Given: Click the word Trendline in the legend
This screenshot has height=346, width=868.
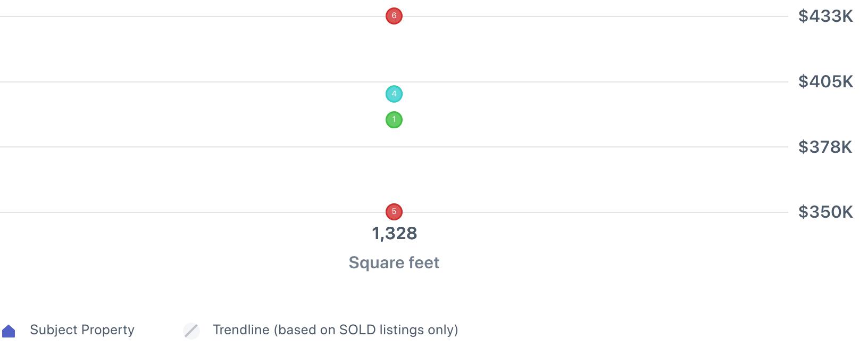Looking at the screenshot, I should coord(241,330).
